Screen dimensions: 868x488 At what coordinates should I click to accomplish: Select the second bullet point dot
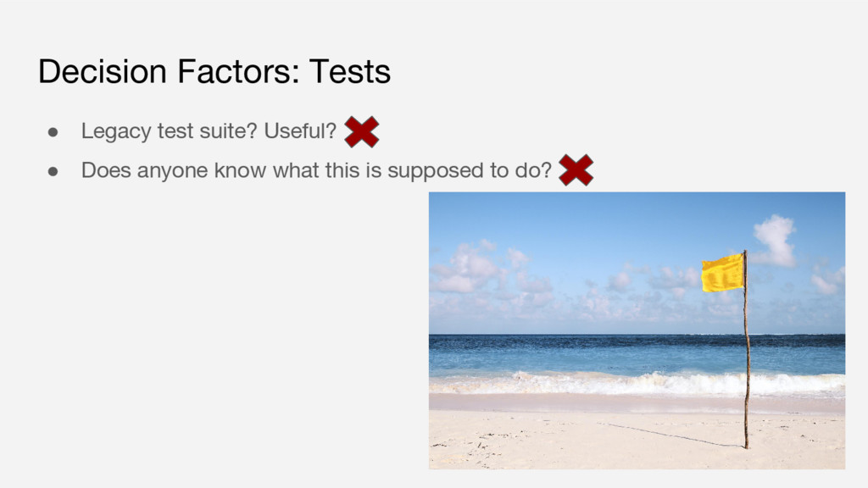(x=52, y=170)
